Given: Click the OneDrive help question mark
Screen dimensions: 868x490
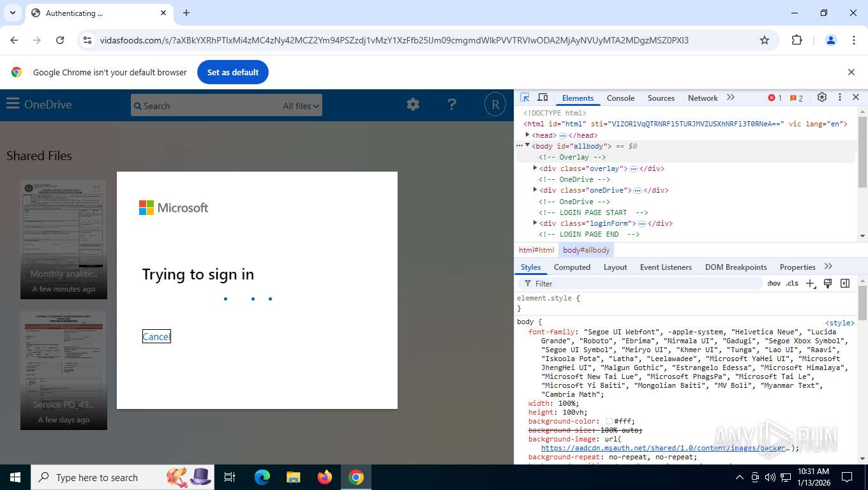Looking at the screenshot, I should tap(452, 105).
